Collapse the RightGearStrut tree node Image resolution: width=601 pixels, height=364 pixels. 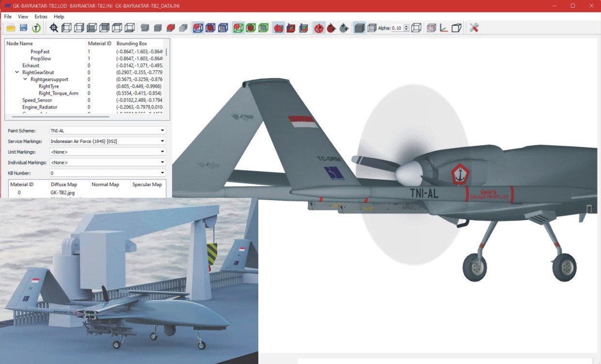(x=17, y=72)
